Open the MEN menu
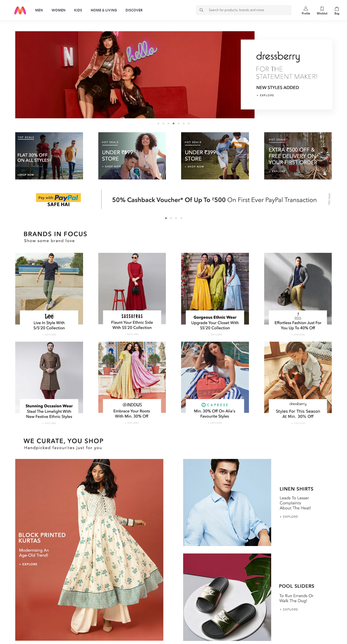The height and width of the screenshot is (644, 347). point(39,10)
